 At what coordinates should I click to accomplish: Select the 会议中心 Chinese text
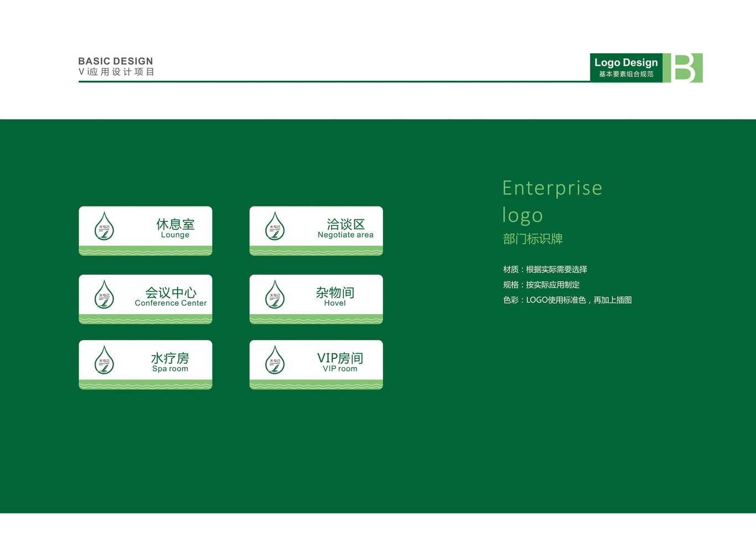pos(171,292)
